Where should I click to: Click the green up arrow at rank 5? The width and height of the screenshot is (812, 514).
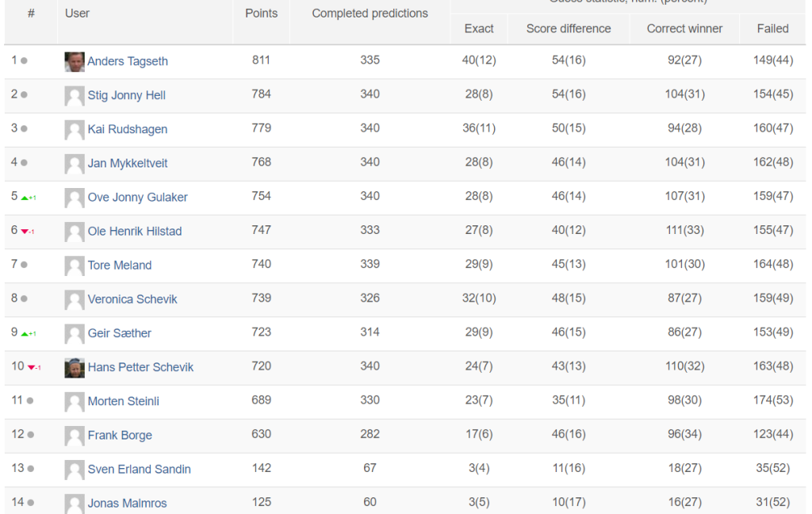tap(25, 198)
